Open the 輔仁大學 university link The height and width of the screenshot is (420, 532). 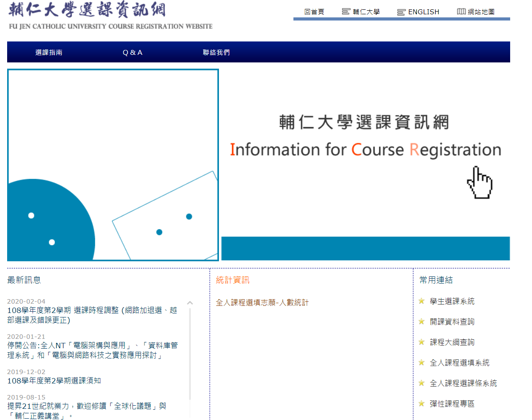[366, 12]
